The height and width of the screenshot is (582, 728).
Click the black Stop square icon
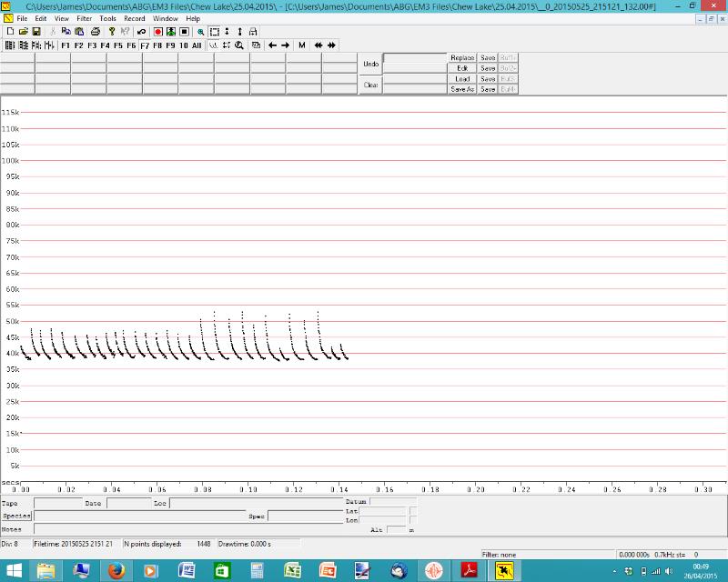[184, 31]
